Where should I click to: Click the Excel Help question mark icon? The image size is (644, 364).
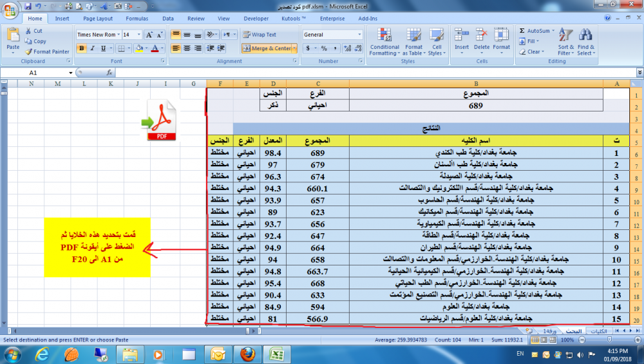607,17
